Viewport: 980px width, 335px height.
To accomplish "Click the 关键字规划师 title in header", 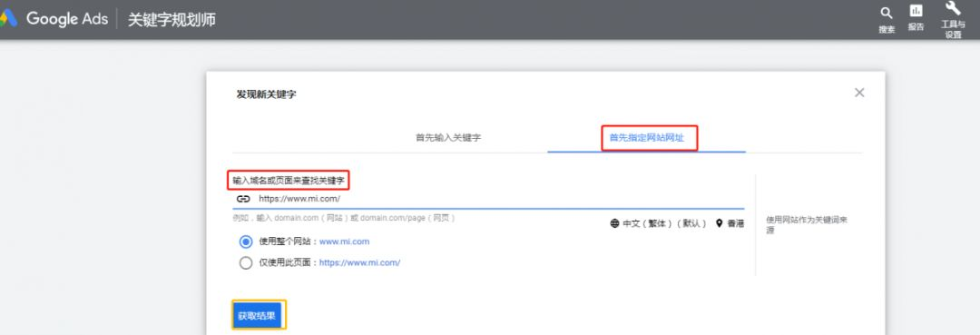I will tap(171, 19).
